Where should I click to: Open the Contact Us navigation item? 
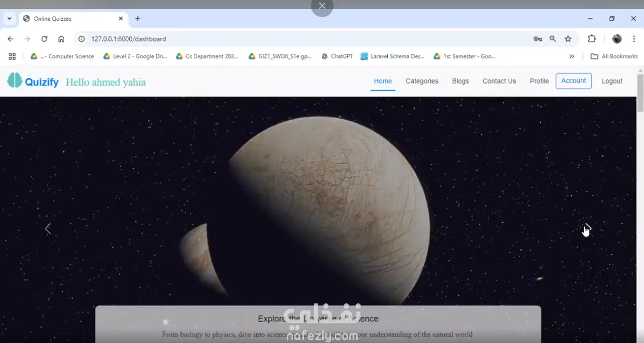[x=499, y=81]
